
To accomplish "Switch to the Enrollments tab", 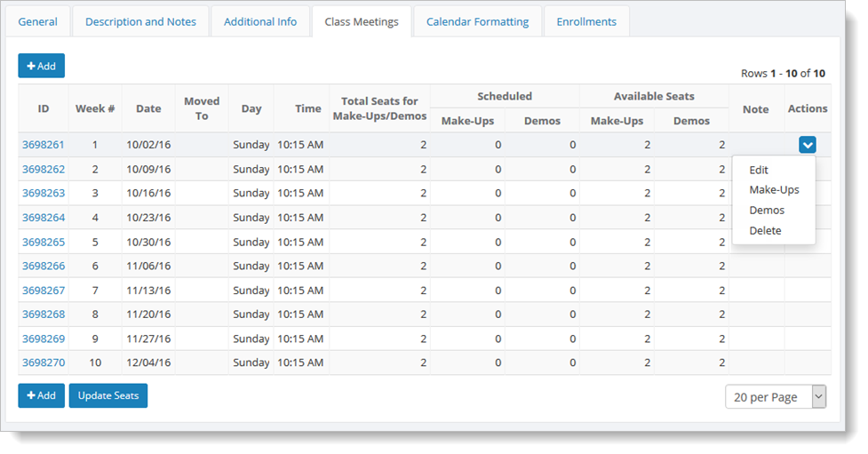I will (586, 21).
